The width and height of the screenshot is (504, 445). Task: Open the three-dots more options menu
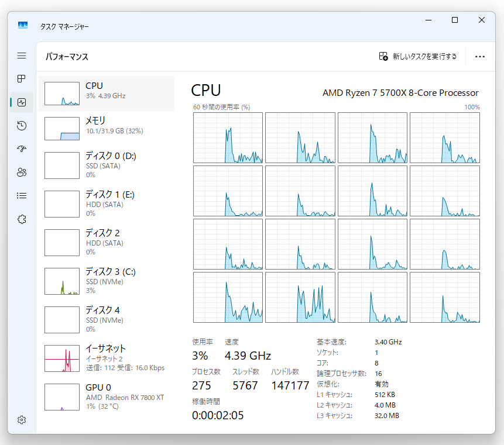click(480, 57)
